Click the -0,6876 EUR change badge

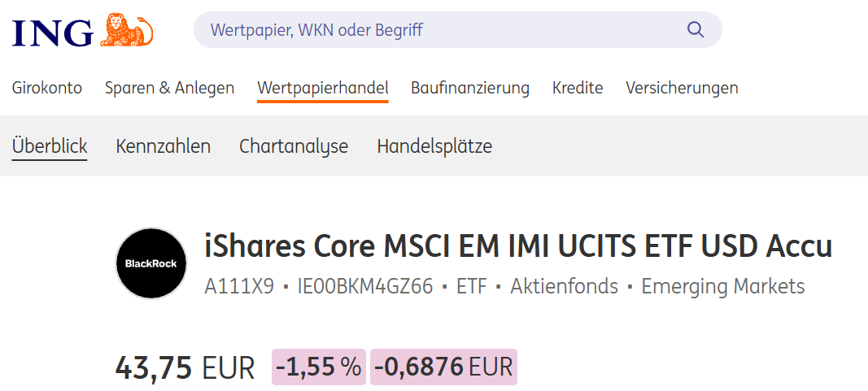[x=443, y=367]
